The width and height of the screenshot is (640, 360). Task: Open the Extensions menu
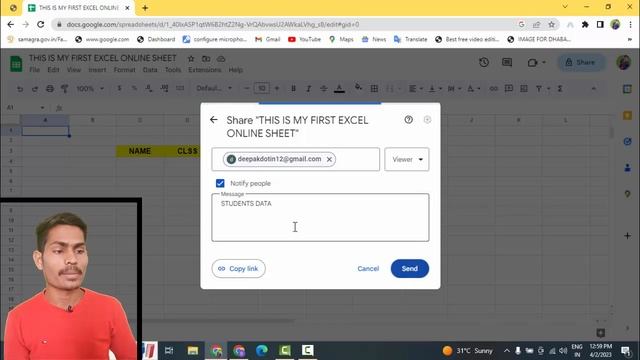[204, 70]
